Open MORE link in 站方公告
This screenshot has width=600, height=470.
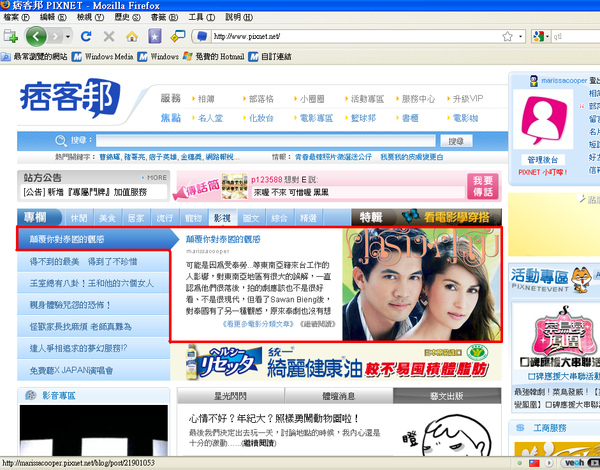[155, 178]
